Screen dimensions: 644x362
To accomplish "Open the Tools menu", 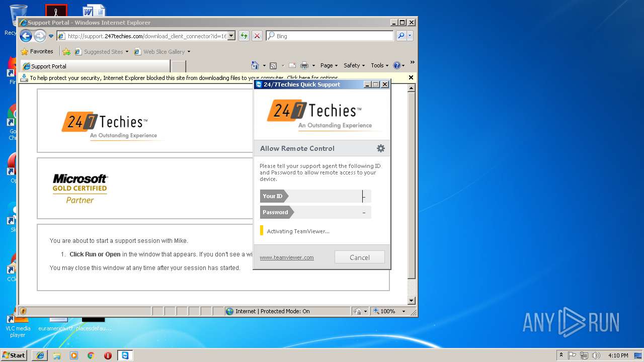I will 380,65.
